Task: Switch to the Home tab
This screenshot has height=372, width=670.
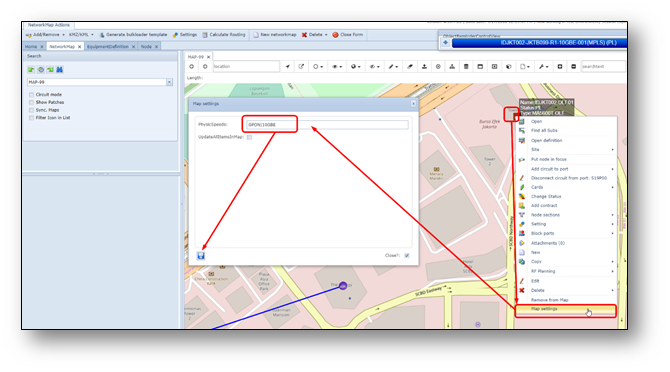Action: (31, 47)
